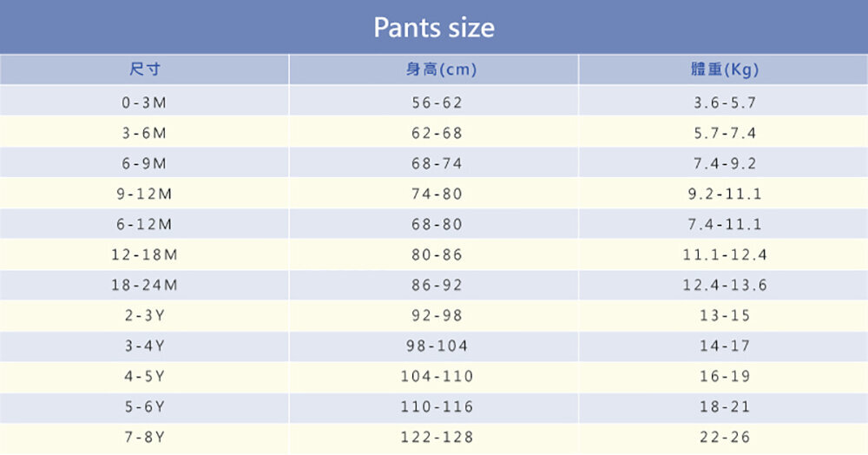Select the 尺寸 column header

click(x=144, y=69)
